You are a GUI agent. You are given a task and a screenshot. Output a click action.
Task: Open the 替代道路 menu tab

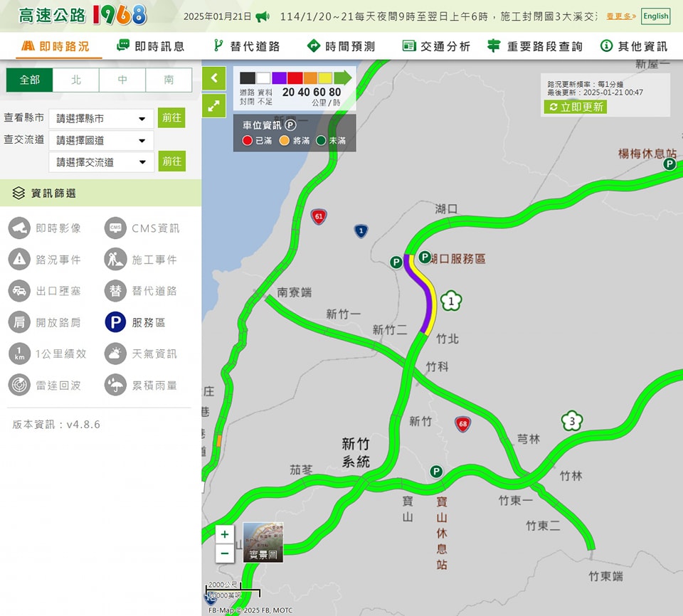pyautogui.click(x=247, y=46)
